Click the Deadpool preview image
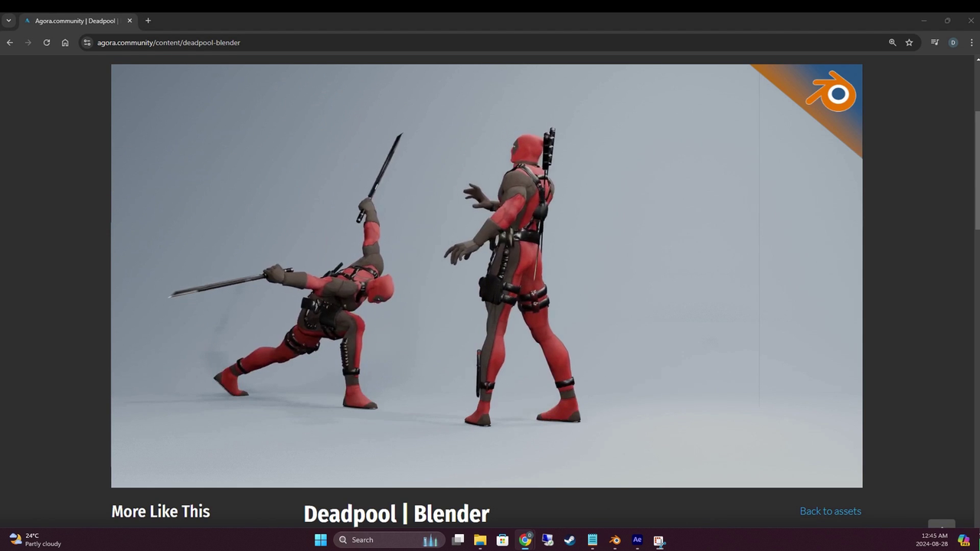980x551 pixels. coord(486,275)
